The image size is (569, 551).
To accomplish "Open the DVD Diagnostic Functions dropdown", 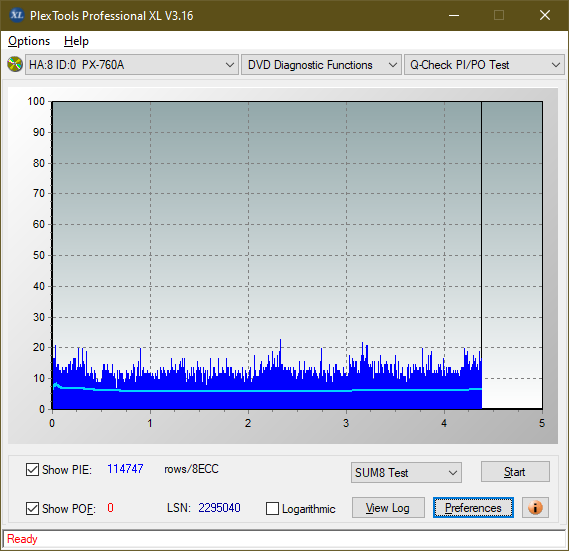I will pos(321,65).
